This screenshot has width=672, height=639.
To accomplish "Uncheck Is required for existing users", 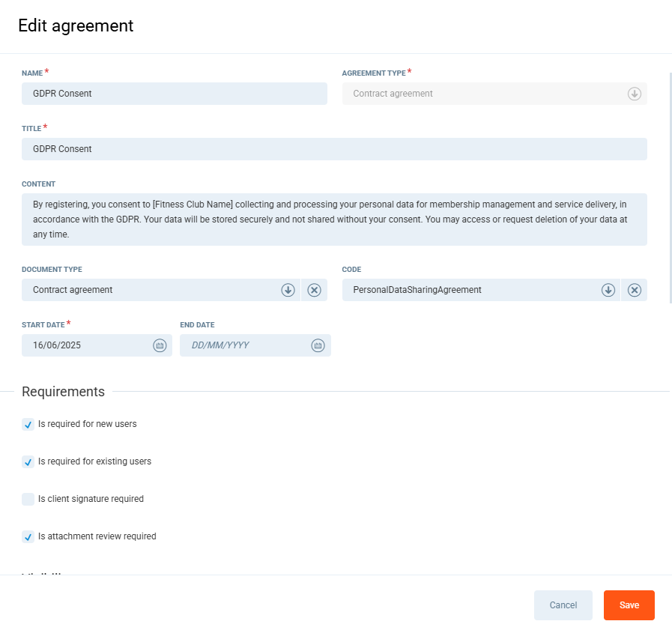I will pyautogui.click(x=28, y=462).
